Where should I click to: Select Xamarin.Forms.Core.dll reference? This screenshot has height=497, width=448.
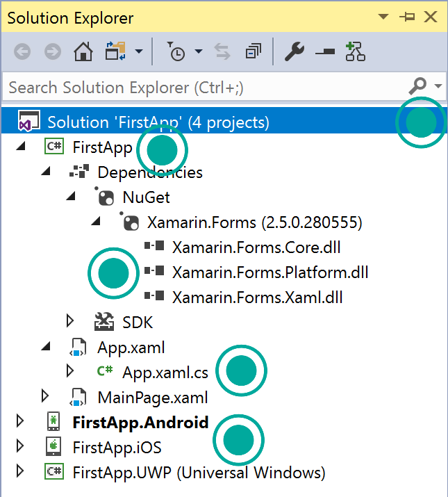(x=256, y=247)
